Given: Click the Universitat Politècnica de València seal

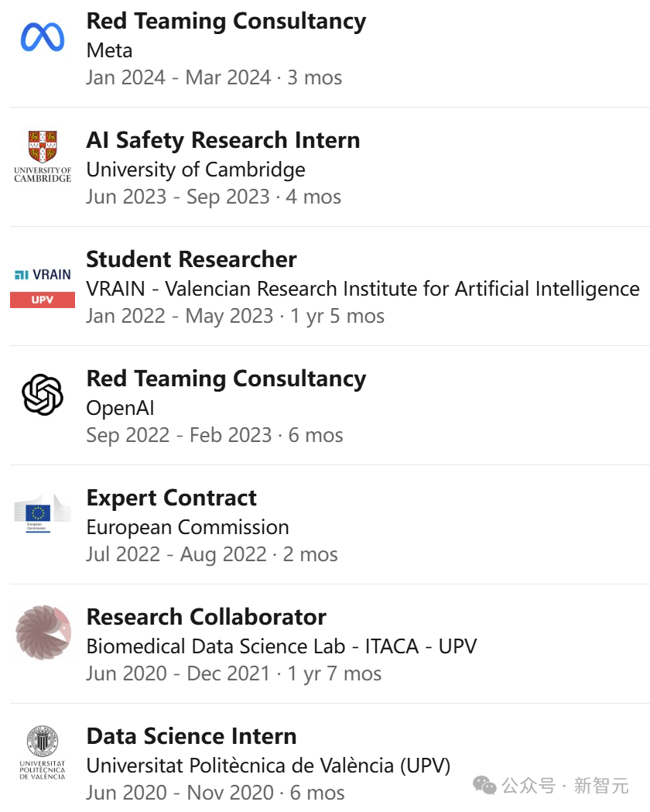Looking at the screenshot, I should [x=43, y=752].
